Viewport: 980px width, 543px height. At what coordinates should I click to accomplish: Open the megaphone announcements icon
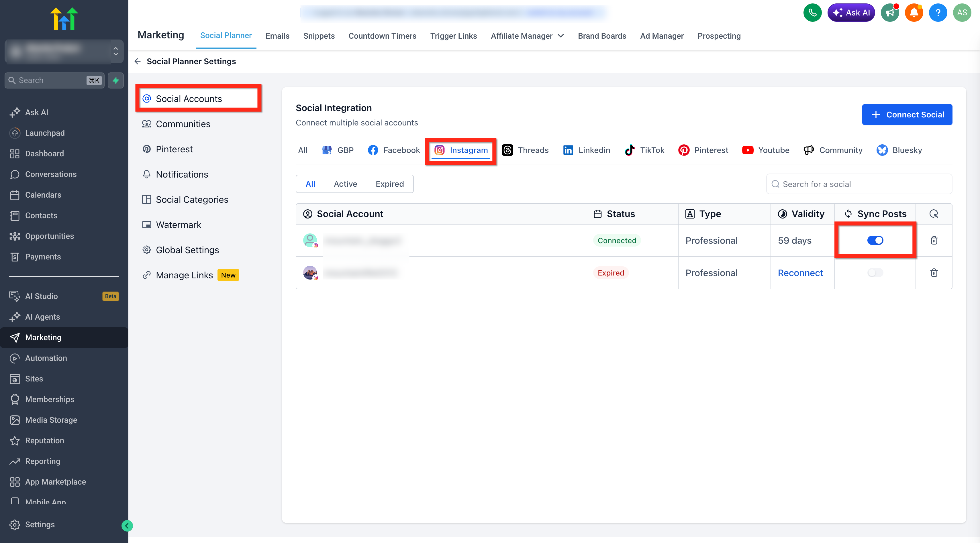coord(889,13)
